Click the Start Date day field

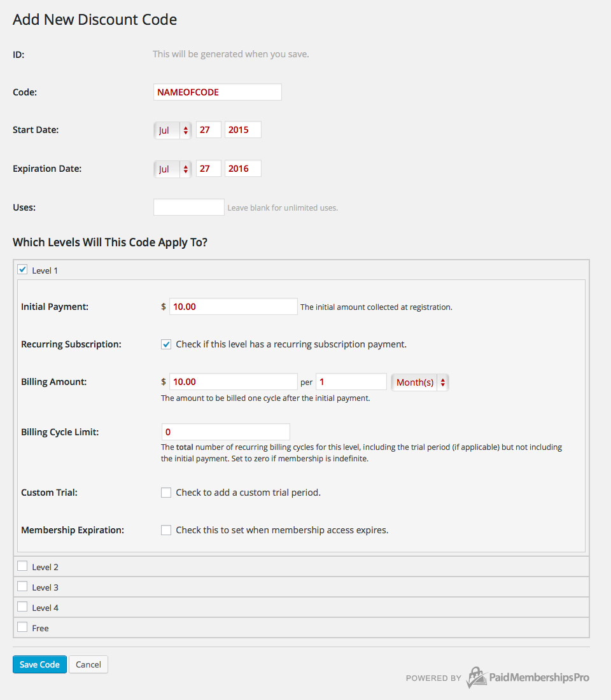pyautogui.click(x=208, y=130)
